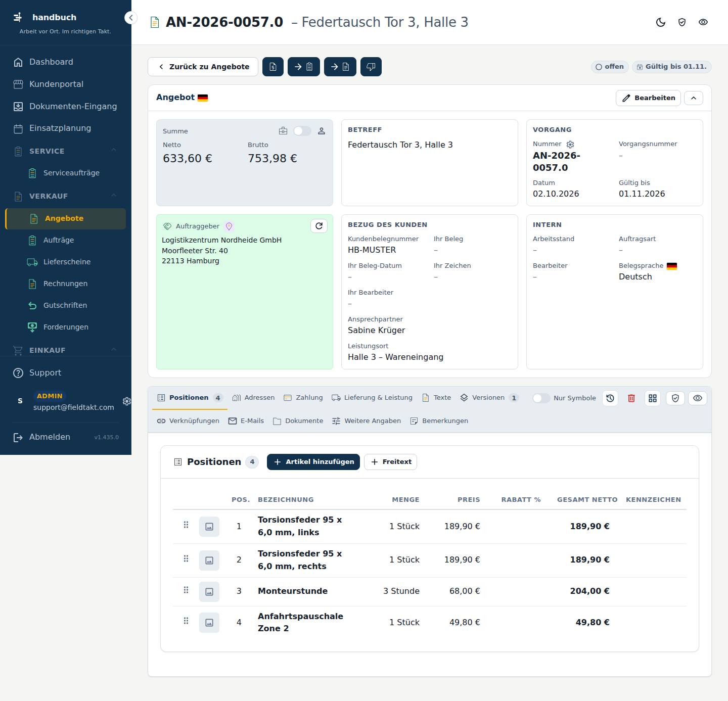Toggle dark mode moon icon

661,22
